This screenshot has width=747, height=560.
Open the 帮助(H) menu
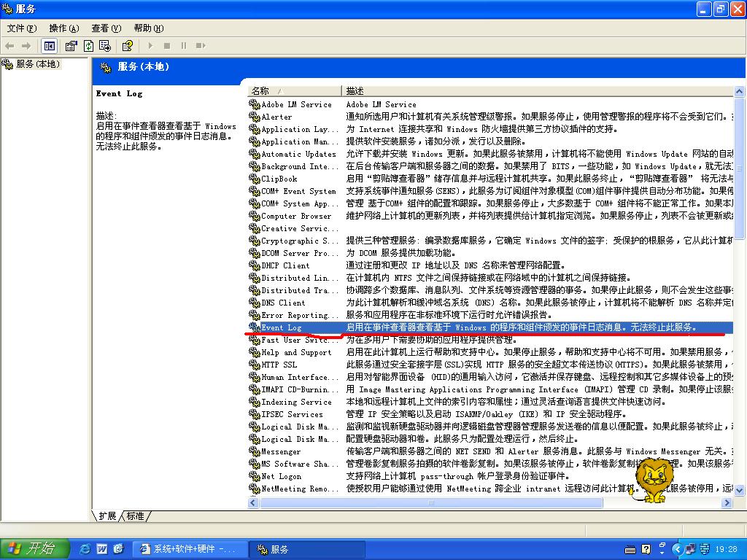[x=149, y=28]
